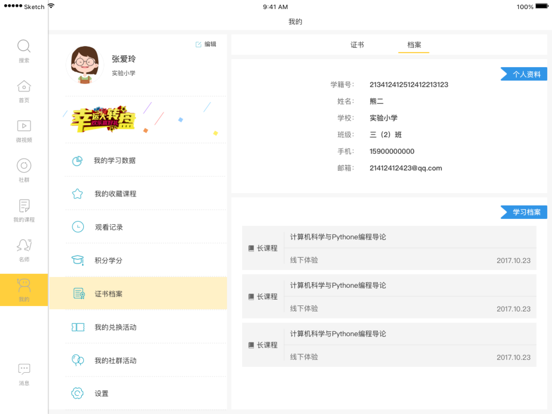The image size is (552, 414).
Task: Click the 学习档案 blue ribbon tag
Action: (524, 212)
